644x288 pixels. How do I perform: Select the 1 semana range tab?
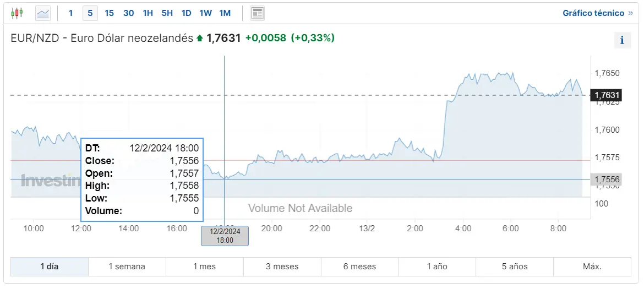point(127,267)
